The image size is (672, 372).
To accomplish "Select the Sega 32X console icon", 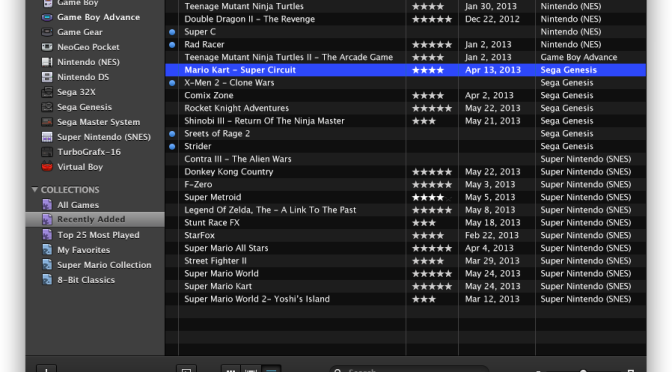I will 47,92.
